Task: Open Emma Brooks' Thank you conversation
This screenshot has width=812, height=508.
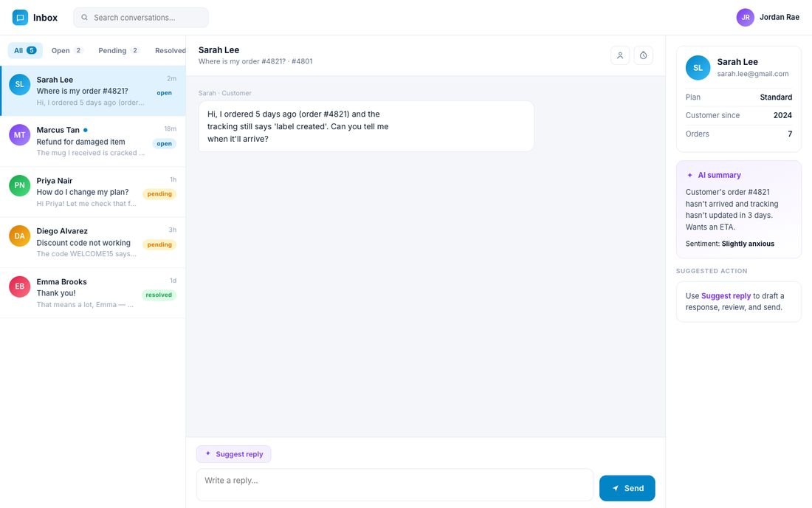Action: coord(93,293)
